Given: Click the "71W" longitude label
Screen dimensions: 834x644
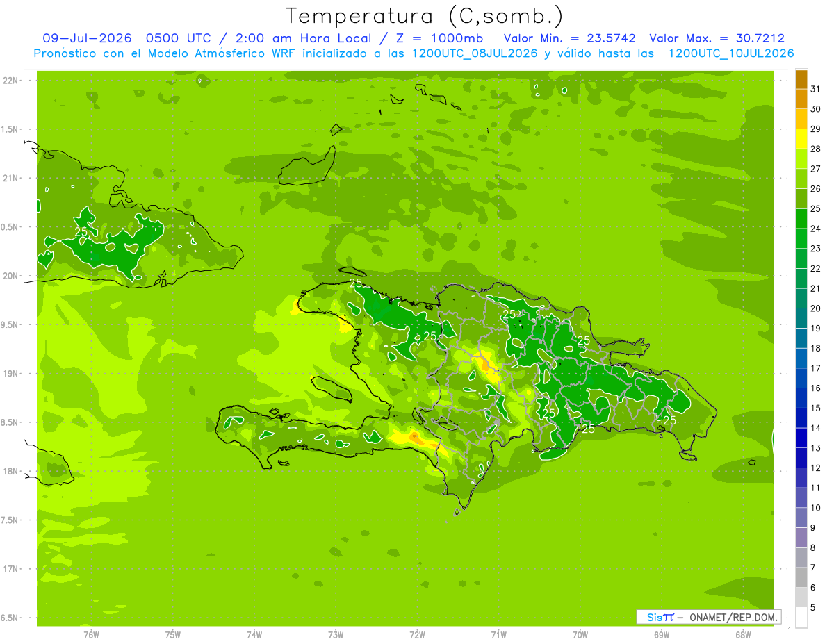Looking at the screenshot, I should [498, 634].
